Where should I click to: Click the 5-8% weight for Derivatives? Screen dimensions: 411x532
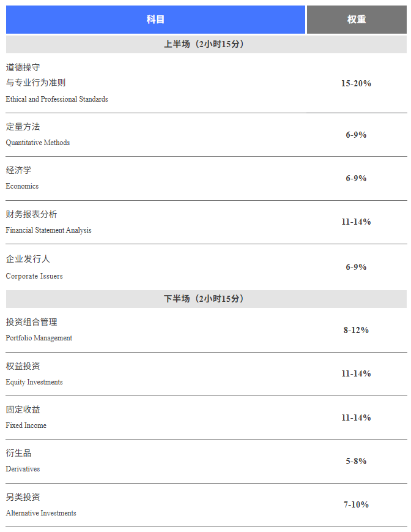pos(356,461)
